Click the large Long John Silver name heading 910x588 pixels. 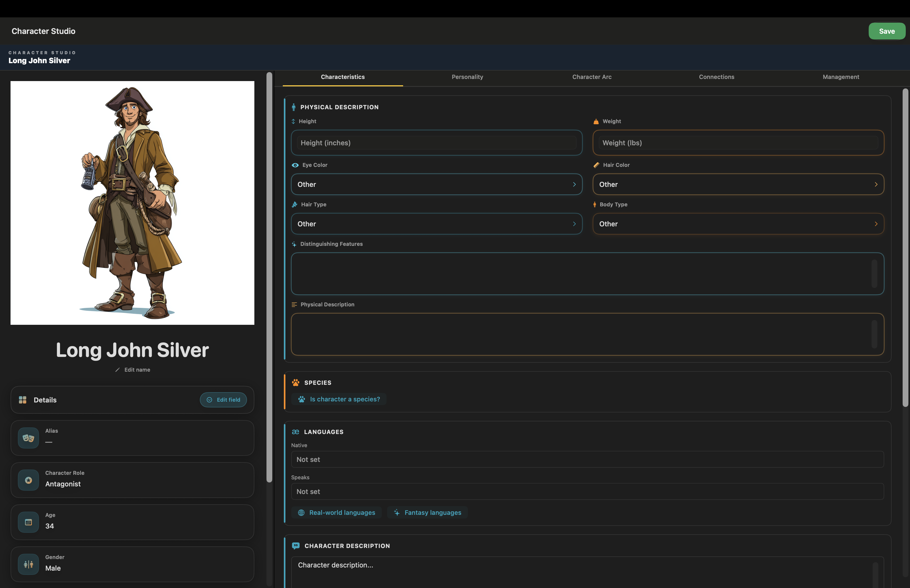coord(132,350)
